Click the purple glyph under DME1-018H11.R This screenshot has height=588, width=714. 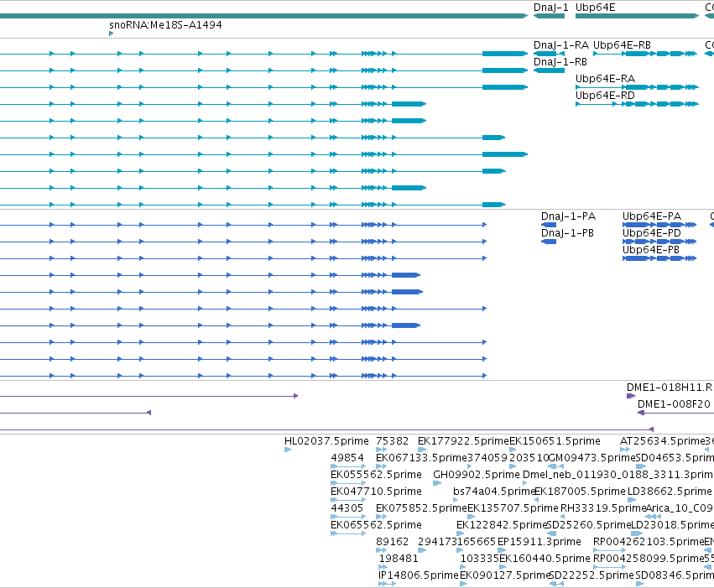coord(631,396)
